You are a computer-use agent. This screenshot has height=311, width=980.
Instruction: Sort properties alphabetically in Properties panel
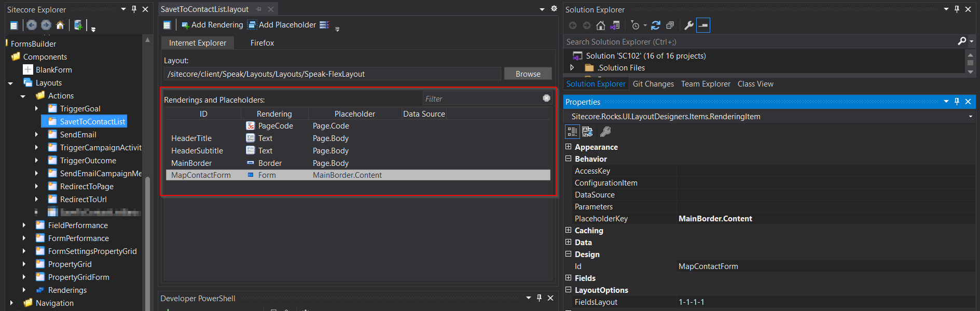pos(587,132)
